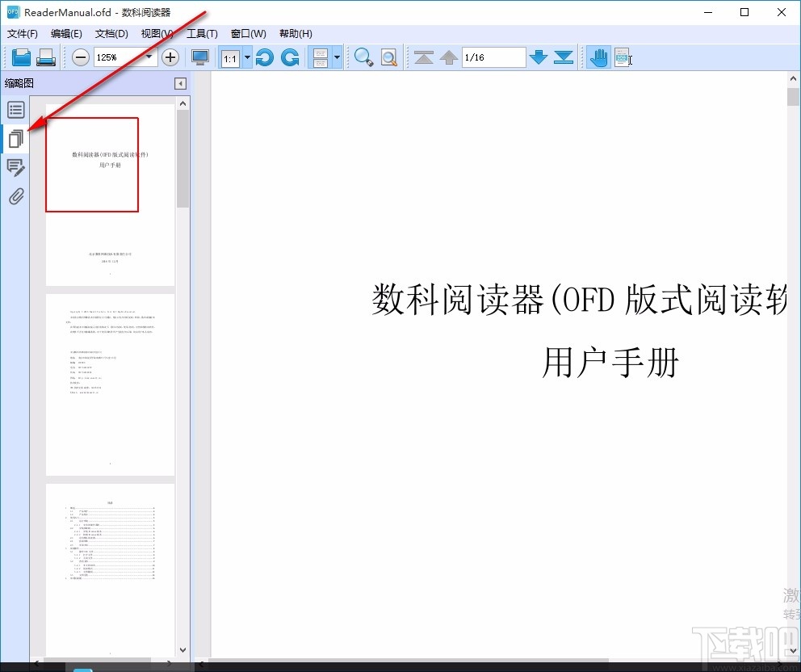Minimize the reader window

pyautogui.click(x=708, y=12)
